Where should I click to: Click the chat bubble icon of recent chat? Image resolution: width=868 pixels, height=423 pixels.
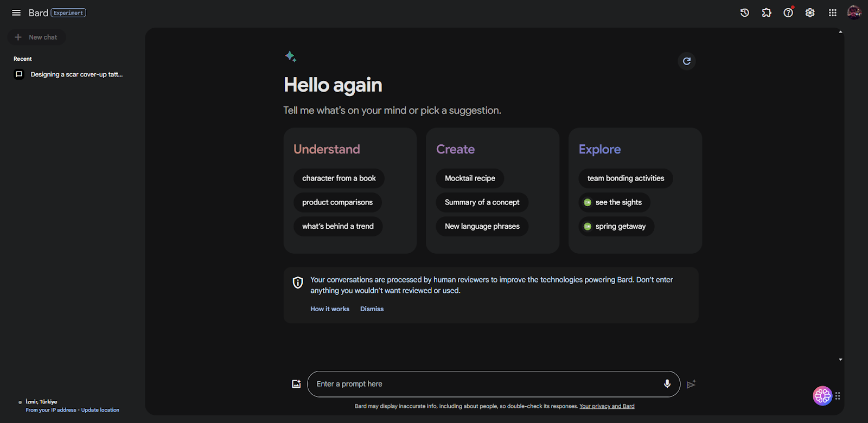pyautogui.click(x=19, y=74)
